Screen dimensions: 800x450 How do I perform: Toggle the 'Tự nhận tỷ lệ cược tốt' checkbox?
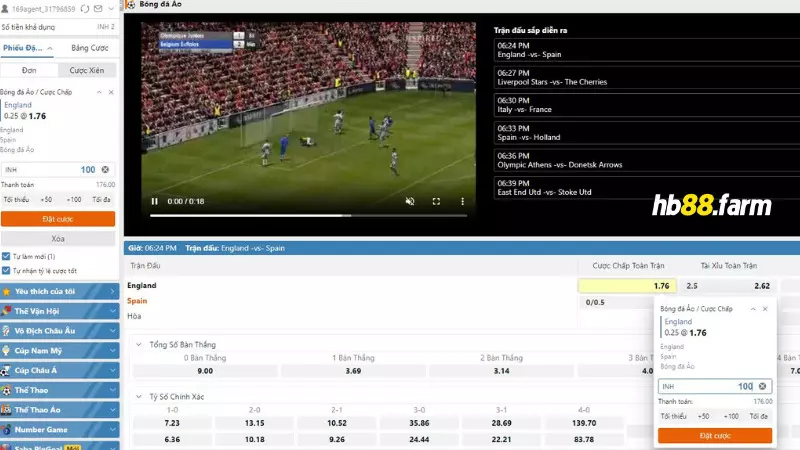(6, 270)
